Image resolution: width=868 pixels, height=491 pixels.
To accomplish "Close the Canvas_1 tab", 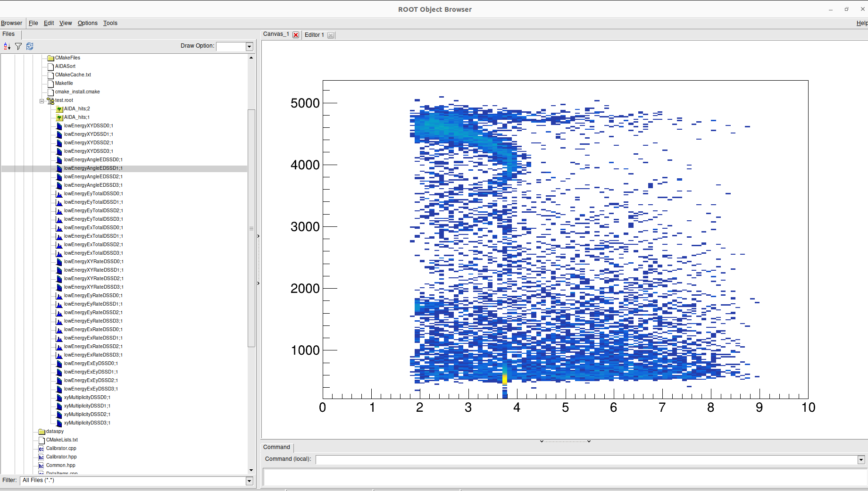I will 296,35.
